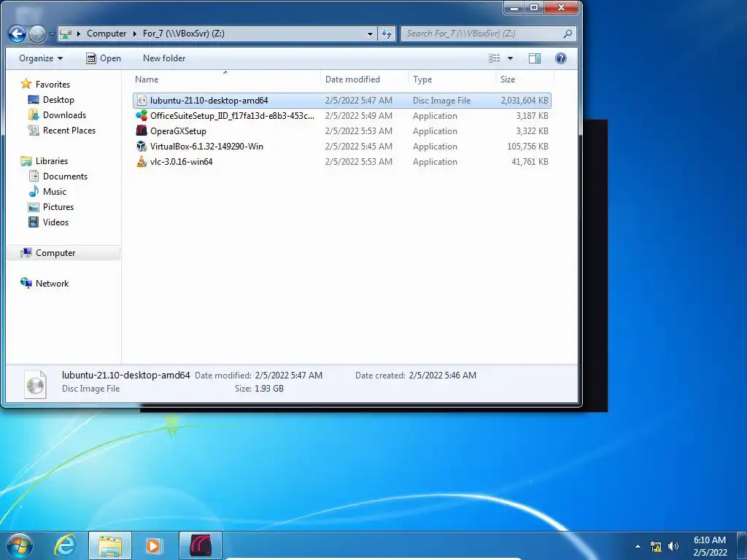Click the Opera GX taskbar icon
Screen dimensions: 747x560
point(201,545)
